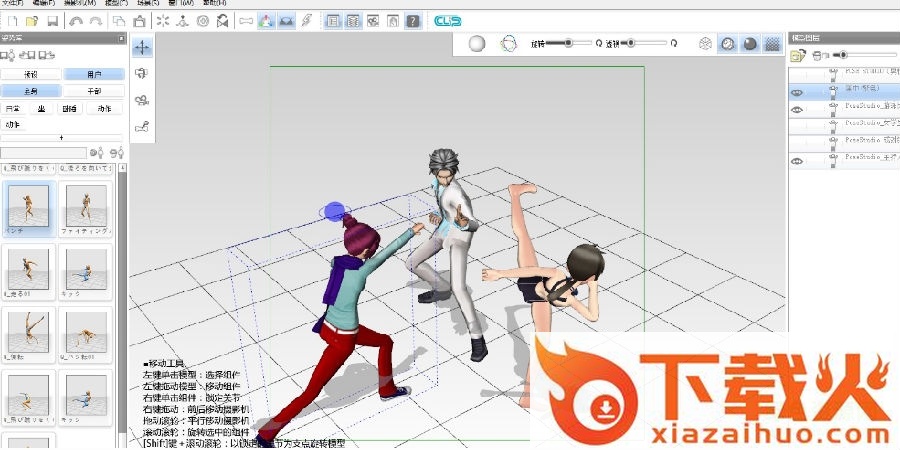Click the save (floppy disk) icon
The height and width of the screenshot is (450, 900).
click(52, 21)
